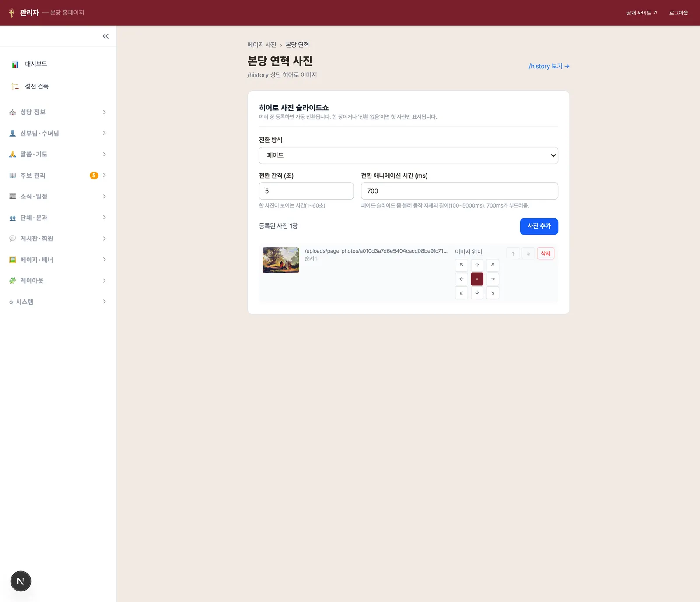This screenshot has width=700, height=602.
Task: Click the 성전 건축 crane icon
Action: (15, 87)
